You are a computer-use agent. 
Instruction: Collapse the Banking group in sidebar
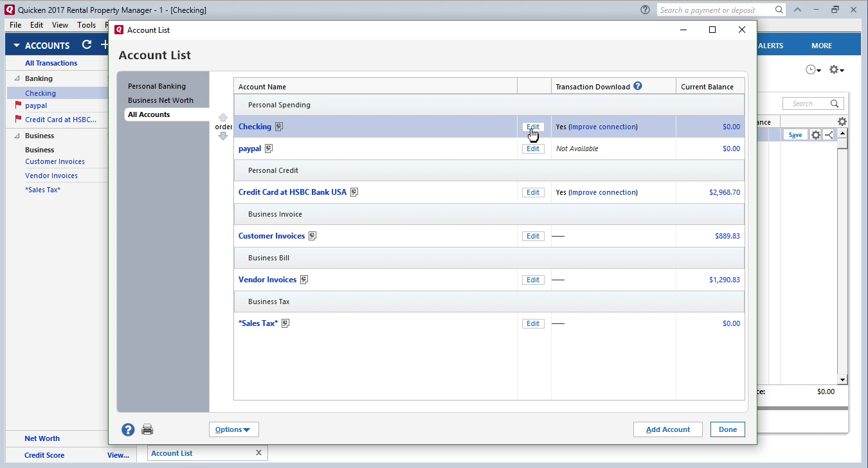[17, 78]
